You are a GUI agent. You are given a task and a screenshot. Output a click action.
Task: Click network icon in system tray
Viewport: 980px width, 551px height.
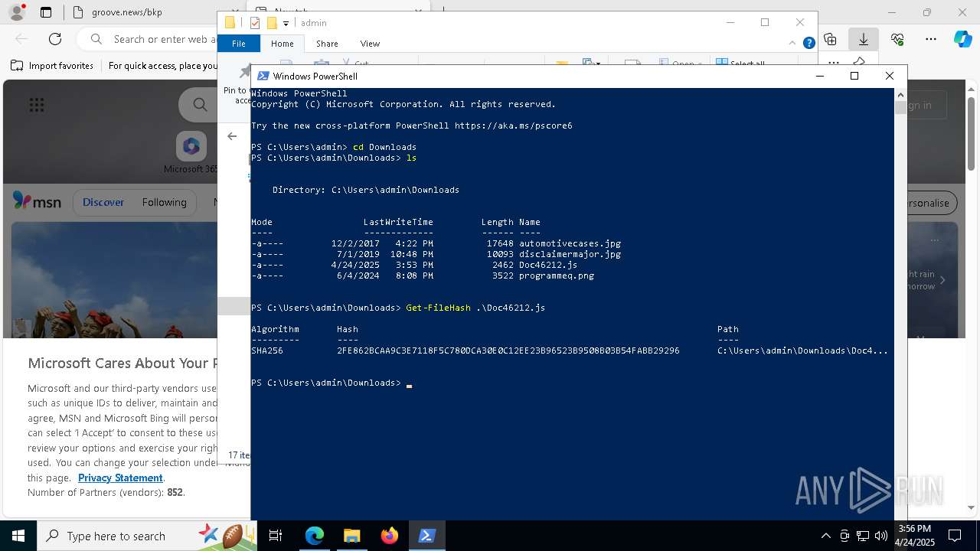[x=863, y=536]
